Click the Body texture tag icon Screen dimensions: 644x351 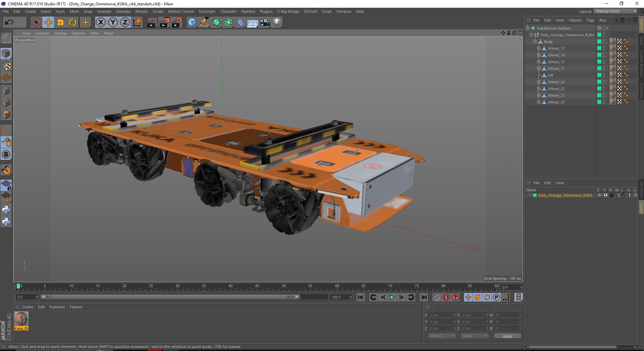point(613,41)
